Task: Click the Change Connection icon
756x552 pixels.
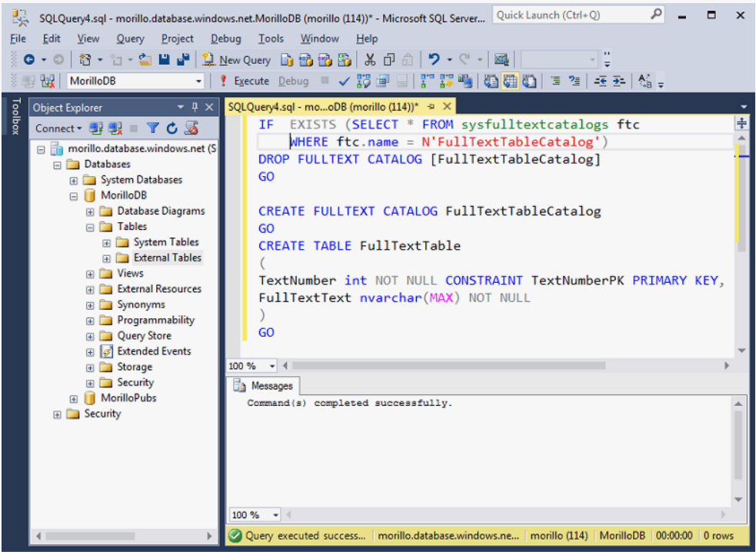Action: coord(48,81)
